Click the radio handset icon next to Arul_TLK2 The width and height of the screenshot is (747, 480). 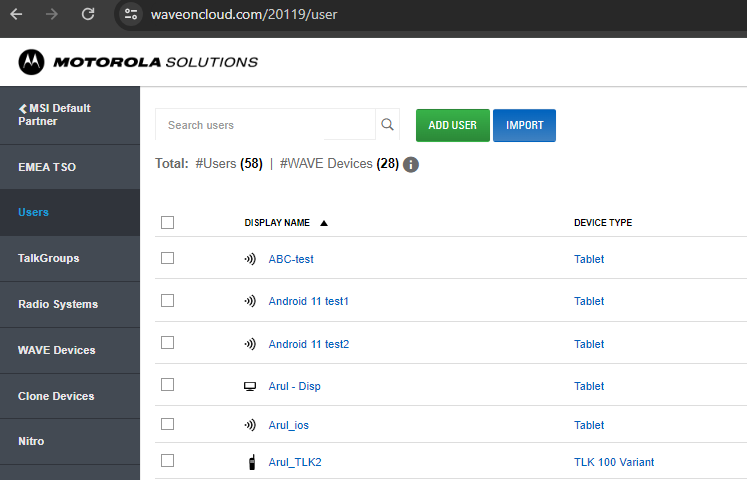coord(252,462)
